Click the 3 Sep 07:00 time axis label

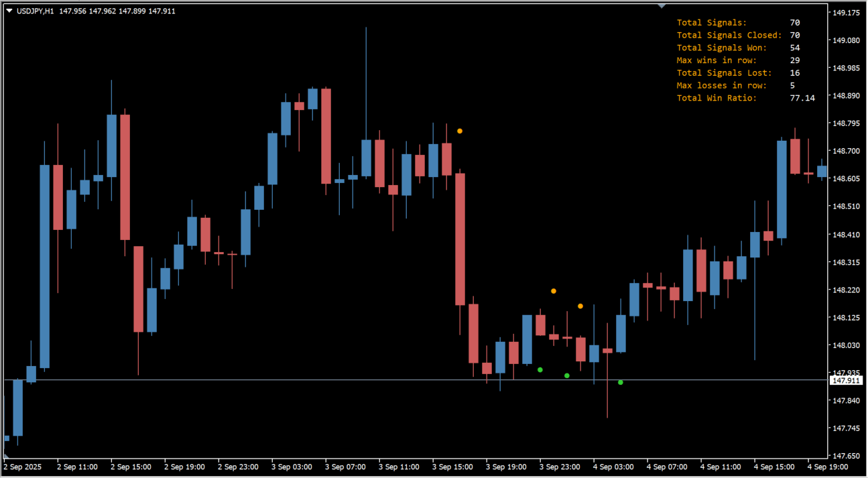click(x=345, y=467)
